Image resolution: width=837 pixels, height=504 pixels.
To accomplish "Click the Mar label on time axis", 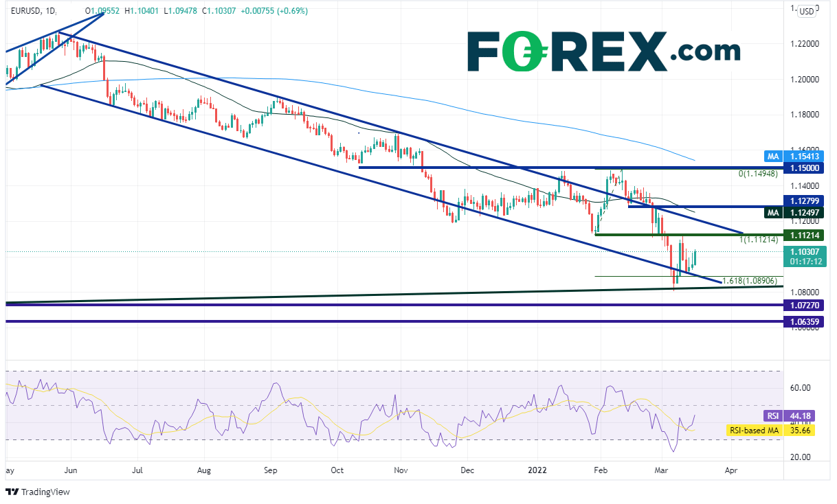I will point(664,471).
